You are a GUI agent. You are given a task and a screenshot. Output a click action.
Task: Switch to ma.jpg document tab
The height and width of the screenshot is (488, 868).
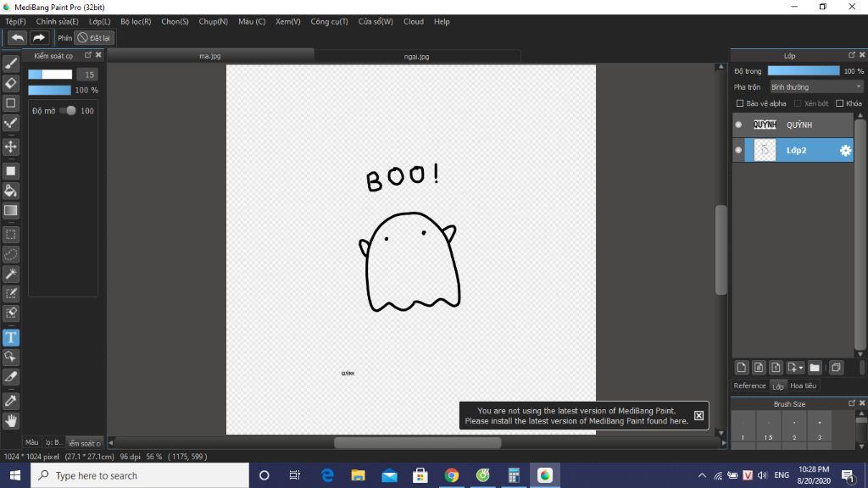pos(210,55)
